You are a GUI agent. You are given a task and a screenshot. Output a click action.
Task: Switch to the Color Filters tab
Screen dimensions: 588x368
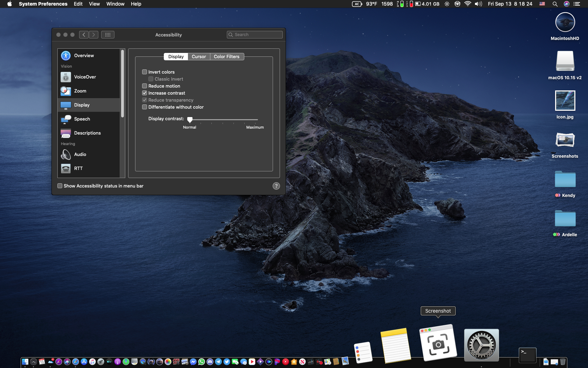(226, 57)
